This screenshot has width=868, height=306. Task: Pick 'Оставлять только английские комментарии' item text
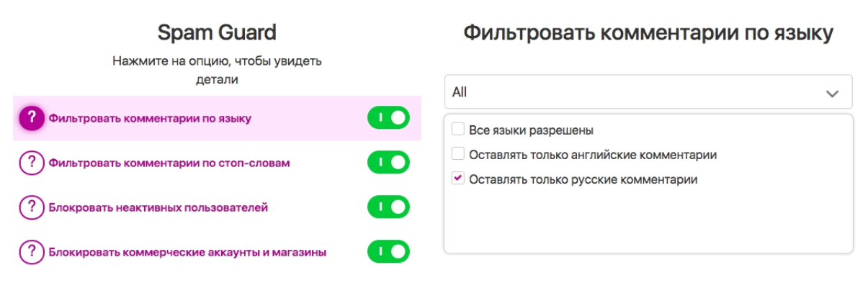(x=592, y=155)
